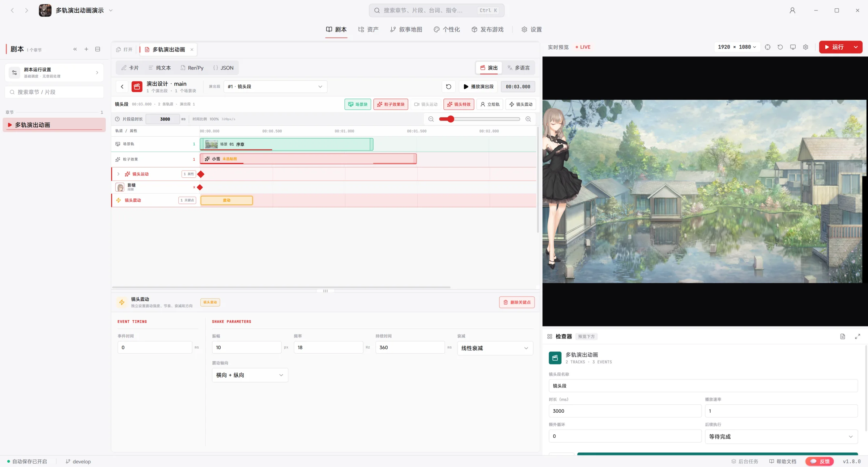Screen dimensions: 868x467
Task: Click the zoom-in magnifier on the timeline
Action: click(528, 119)
